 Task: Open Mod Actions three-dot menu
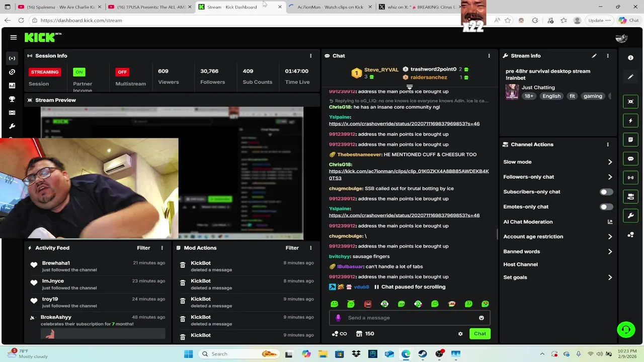pyautogui.click(x=310, y=248)
